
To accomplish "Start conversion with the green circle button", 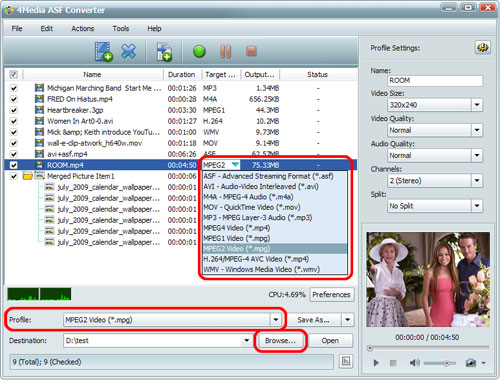I will (x=199, y=52).
